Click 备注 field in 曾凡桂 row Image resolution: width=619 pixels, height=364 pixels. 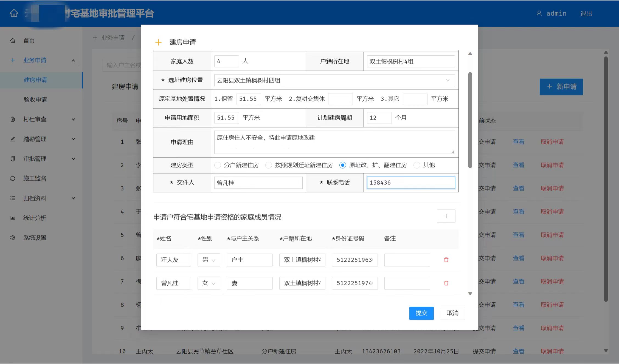click(407, 283)
